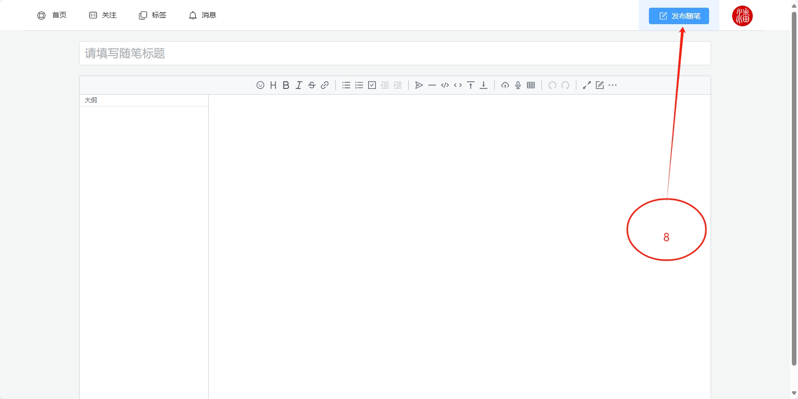Screen dimensions: 798x399
Task: Toggle bold formatting
Action: click(286, 86)
